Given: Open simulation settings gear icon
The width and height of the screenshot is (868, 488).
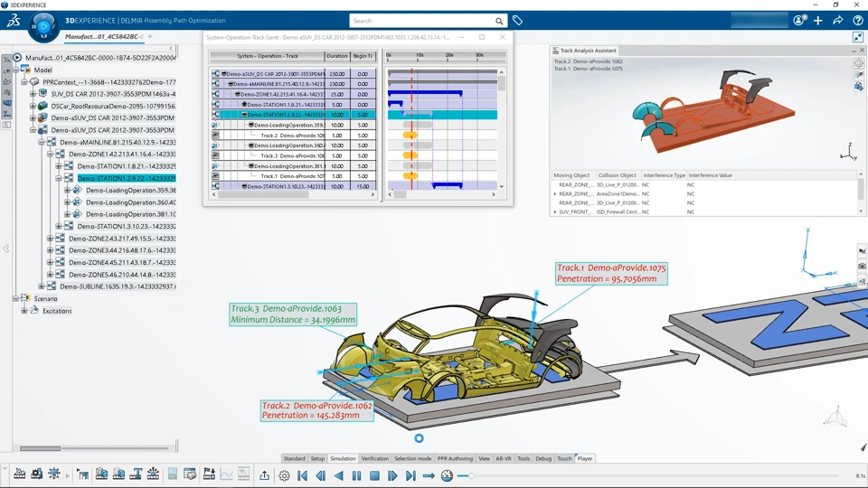Looking at the screenshot, I should (284, 475).
